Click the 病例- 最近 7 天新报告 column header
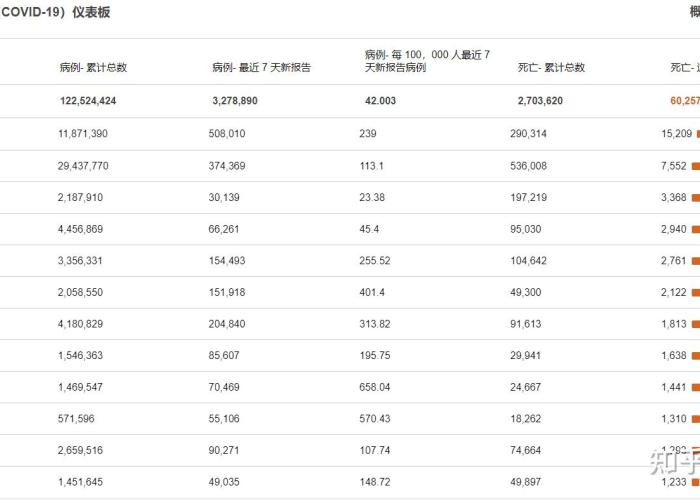 [261, 67]
